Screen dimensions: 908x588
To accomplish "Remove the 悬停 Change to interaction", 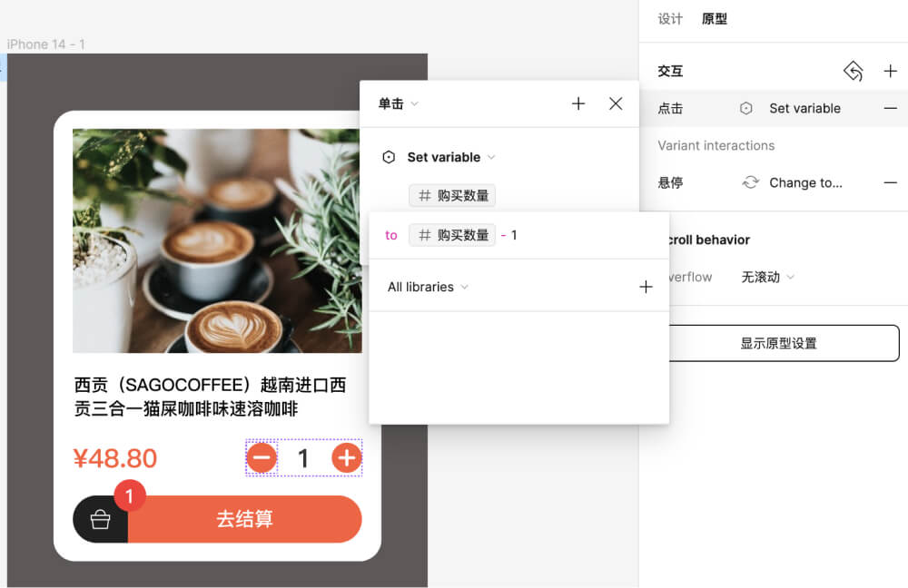I will point(890,182).
